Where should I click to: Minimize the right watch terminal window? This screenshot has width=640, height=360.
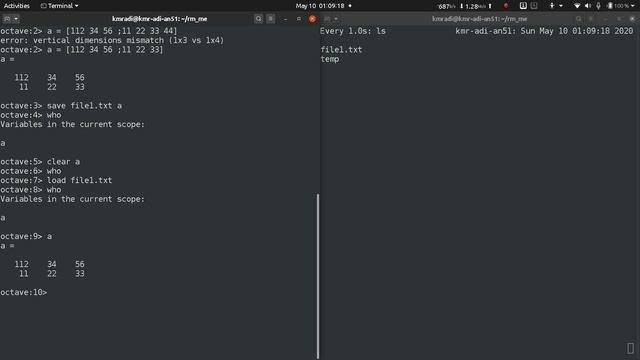click(605, 19)
